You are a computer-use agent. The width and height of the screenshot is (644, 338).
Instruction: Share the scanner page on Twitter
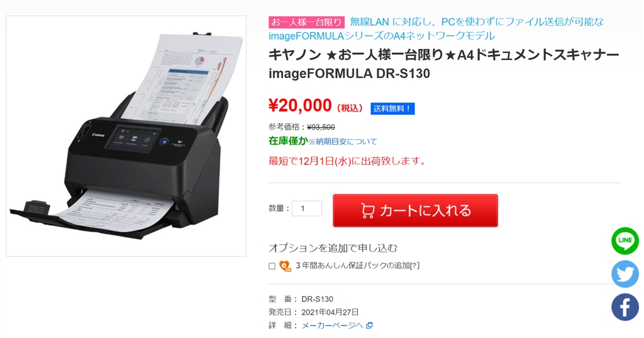tap(625, 274)
